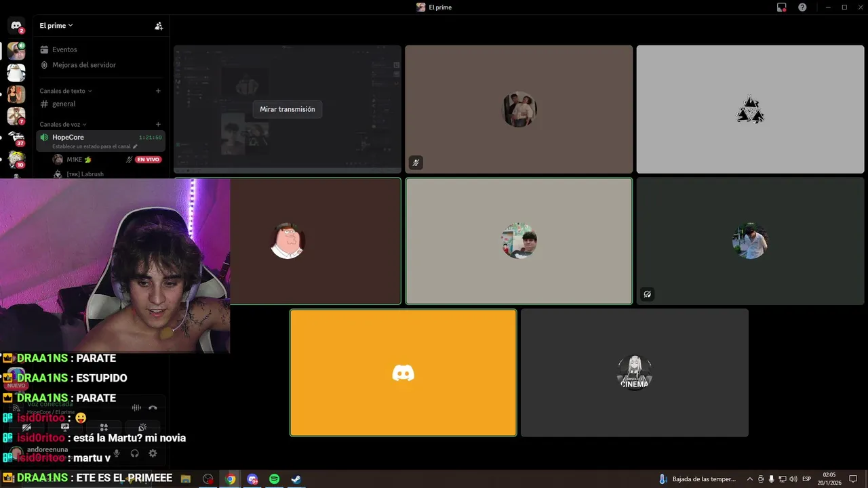Open Mejoras del servidor

coord(101,65)
